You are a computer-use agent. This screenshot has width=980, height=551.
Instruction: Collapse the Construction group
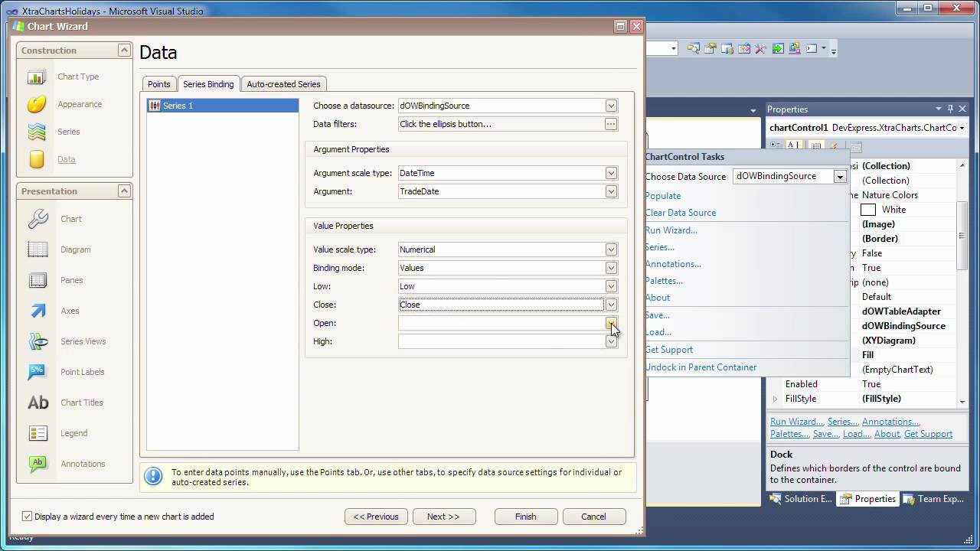tap(123, 51)
